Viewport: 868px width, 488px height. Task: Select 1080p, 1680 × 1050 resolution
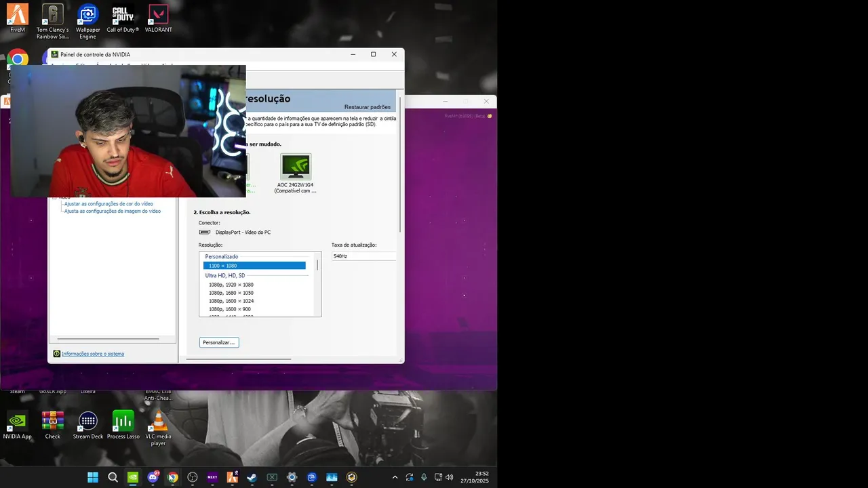[231, 293]
